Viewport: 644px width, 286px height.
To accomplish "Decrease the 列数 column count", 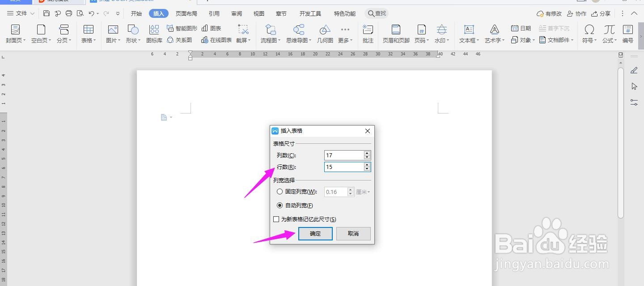I will [367, 157].
